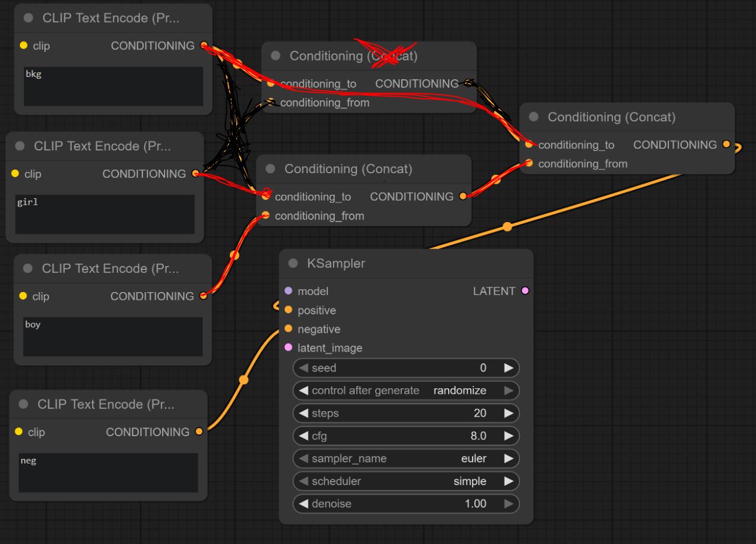Click the denoise value 1.00
The width and height of the screenshot is (756, 544).
(x=475, y=504)
